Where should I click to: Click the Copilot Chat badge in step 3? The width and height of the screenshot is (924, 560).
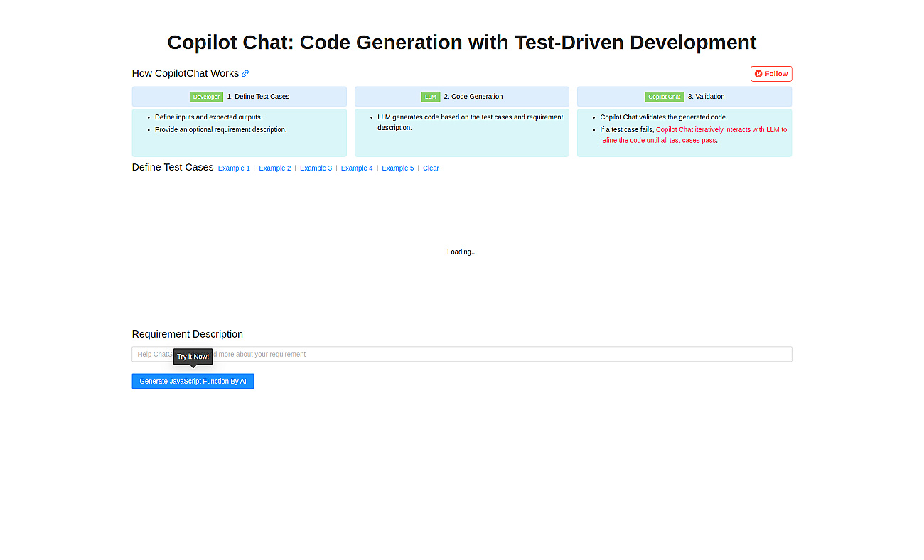pos(665,97)
